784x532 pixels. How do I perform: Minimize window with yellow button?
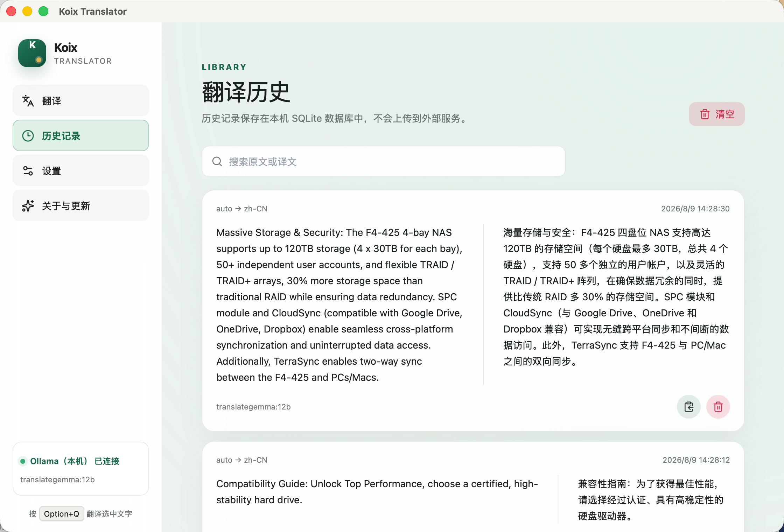[x=27, y=11]
